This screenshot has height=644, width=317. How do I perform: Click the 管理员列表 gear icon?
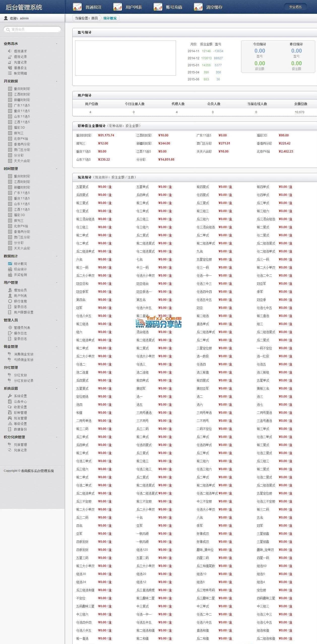tap(10, 328)
